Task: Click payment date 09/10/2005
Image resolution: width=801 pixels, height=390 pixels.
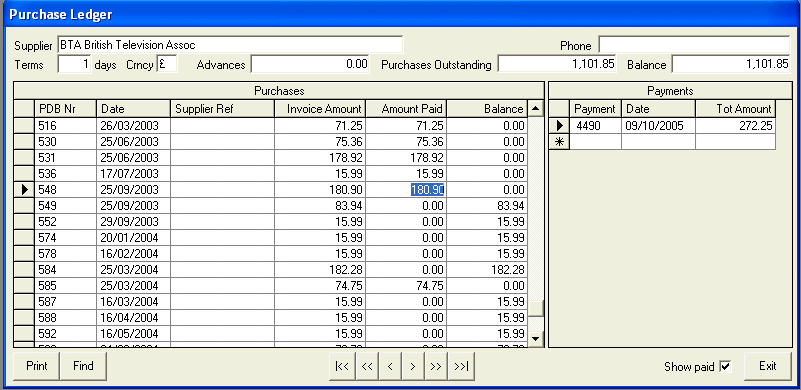Action: tap(658, 126)
